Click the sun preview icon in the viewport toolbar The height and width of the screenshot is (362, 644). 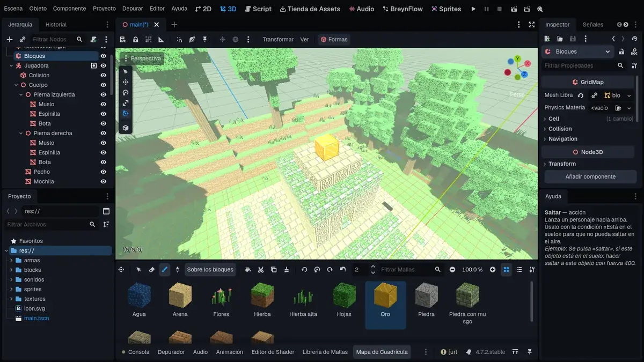click(222, 39)
